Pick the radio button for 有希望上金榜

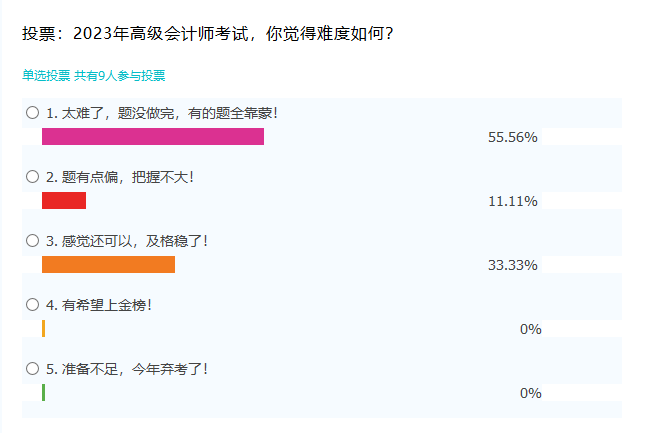pyautogui.click(x=32, y=305)
